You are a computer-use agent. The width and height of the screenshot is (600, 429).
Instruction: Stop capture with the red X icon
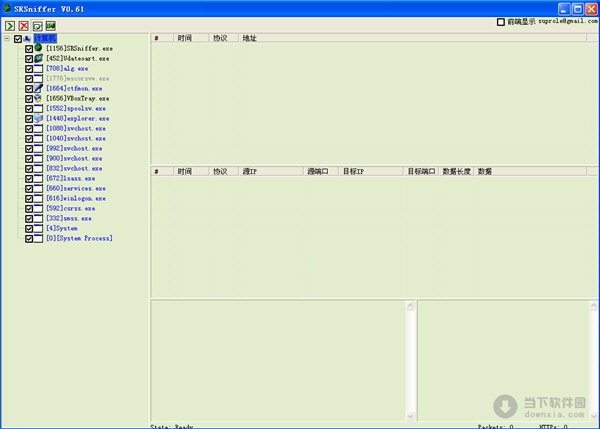(x=24, y=26)
